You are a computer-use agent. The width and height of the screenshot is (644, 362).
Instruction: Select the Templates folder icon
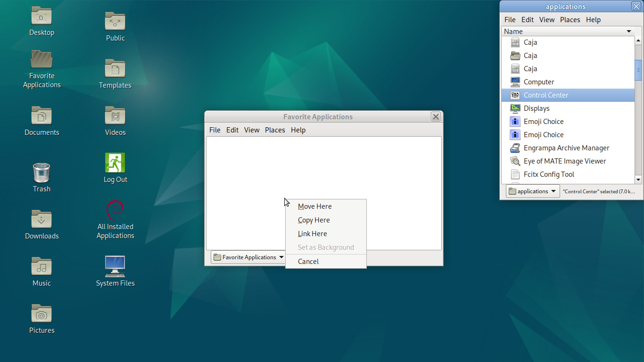pos(115,69)
